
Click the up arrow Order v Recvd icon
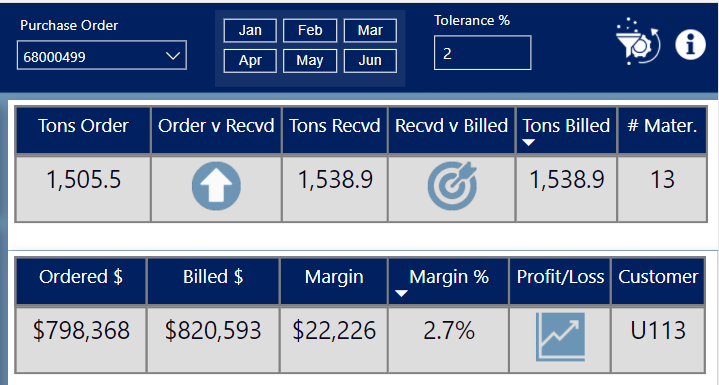tap(216, 186)
